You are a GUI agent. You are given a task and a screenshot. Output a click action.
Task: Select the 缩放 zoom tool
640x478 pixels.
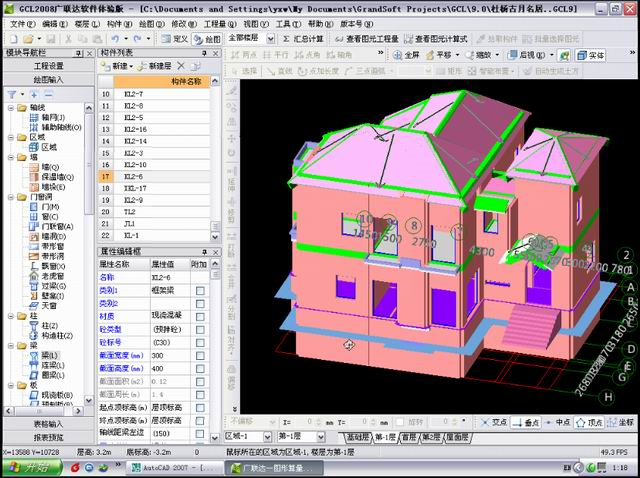coord(479,55)
